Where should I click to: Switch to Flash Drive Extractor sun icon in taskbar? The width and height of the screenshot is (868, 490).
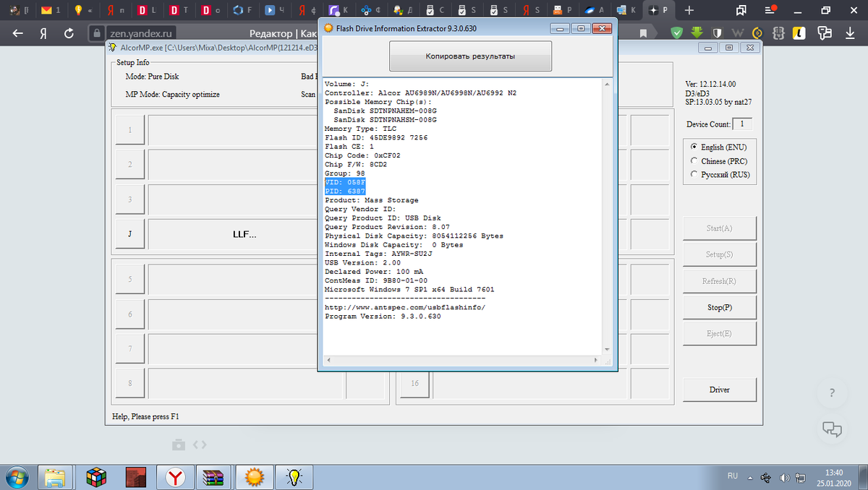pyautogui.click(x=254, y=476)
